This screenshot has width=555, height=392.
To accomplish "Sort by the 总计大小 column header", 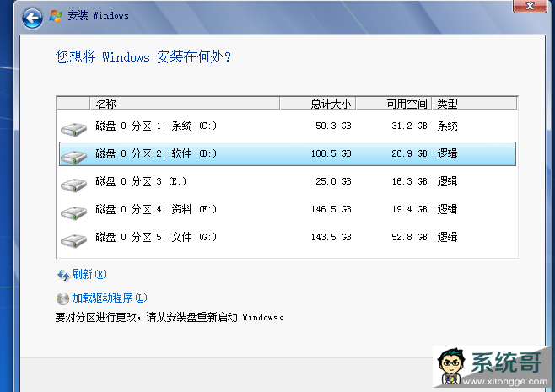I will pyautogui.click(x=318, y=104).
